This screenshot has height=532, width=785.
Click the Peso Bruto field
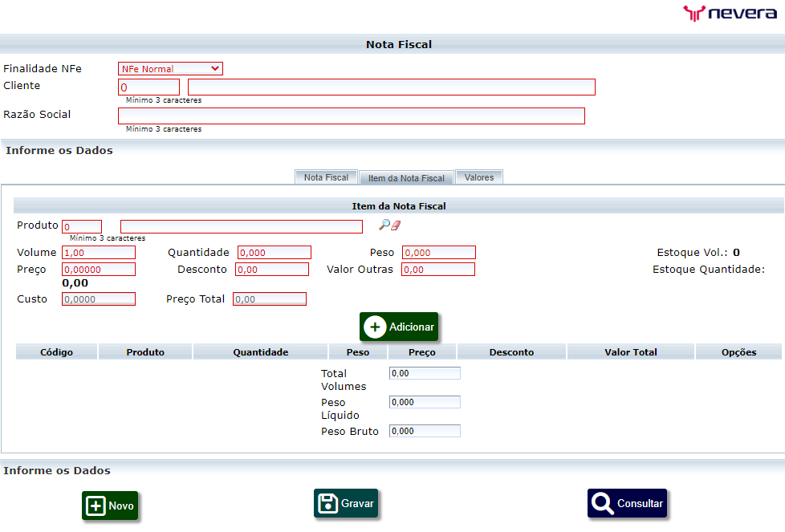point(425,431)
